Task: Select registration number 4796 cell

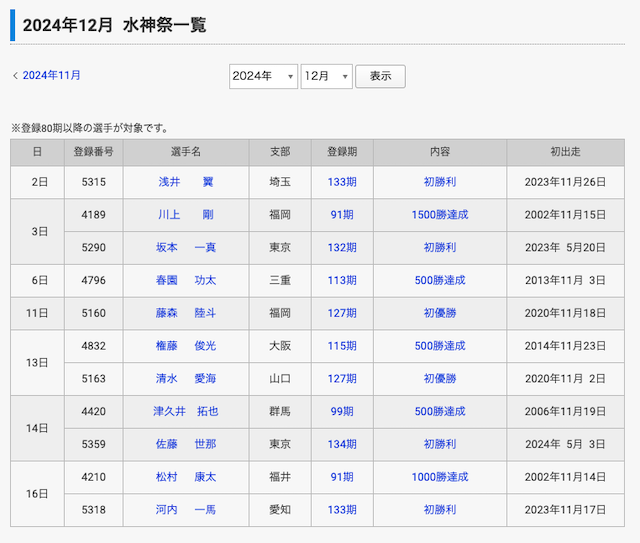Action: [93, 280]
